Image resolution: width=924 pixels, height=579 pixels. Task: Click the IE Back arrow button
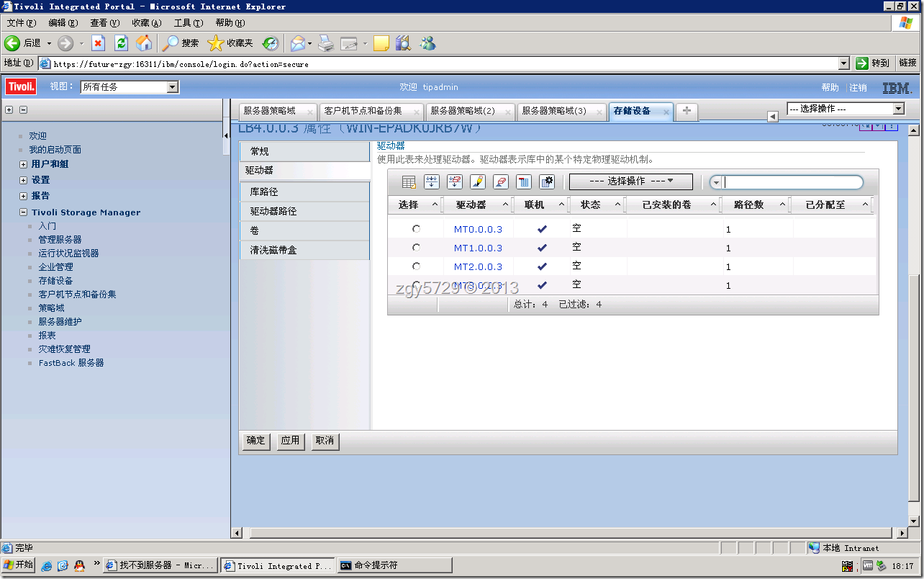(x=12, y=43)
